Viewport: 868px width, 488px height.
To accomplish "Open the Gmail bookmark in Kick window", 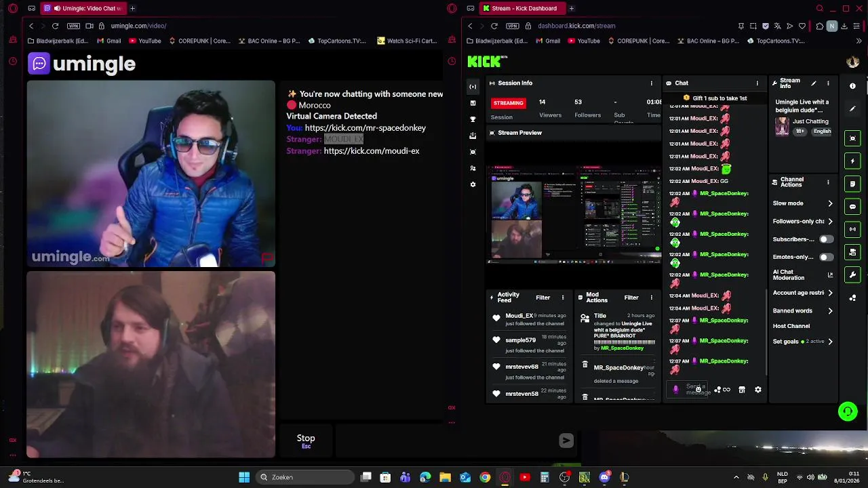I will pos(547,41).
